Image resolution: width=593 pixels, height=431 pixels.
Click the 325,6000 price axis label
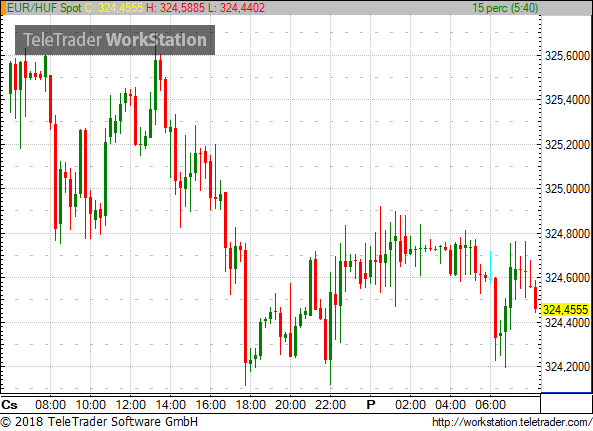(567, 56)
